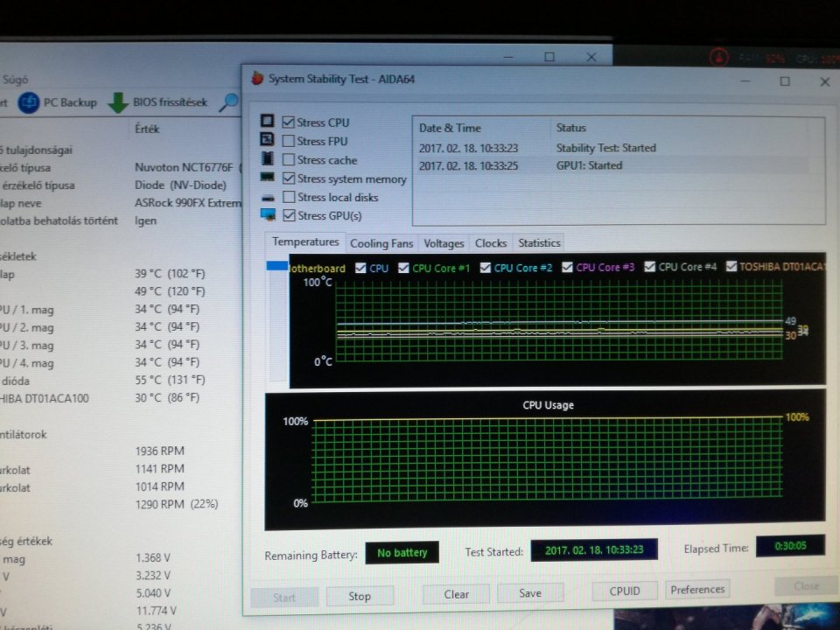The width and height of the screenshot is (840, 630).
Task: Click the 1936 RPM fan value
Action: (x=159, y=451)
